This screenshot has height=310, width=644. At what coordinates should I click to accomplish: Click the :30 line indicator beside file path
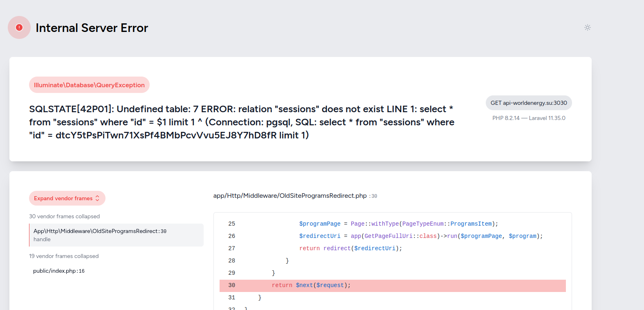(x=373, y=196)
